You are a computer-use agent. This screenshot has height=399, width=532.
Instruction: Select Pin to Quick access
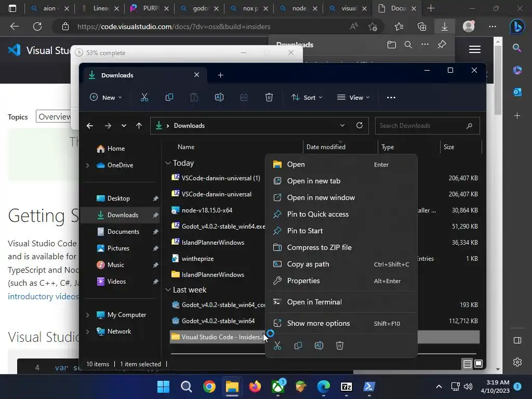coord(341,214)
